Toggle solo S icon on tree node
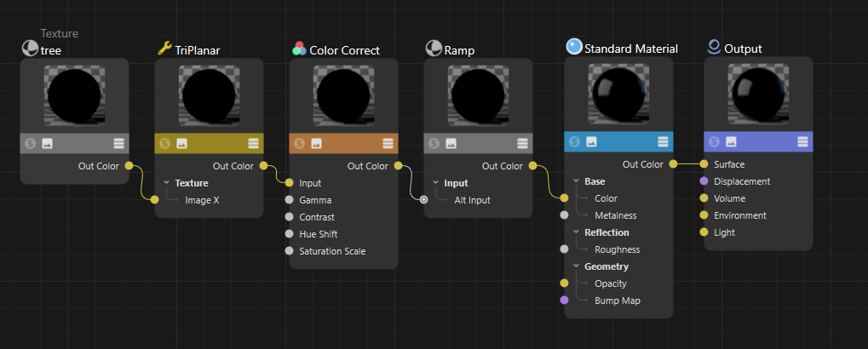 point(30,143)
